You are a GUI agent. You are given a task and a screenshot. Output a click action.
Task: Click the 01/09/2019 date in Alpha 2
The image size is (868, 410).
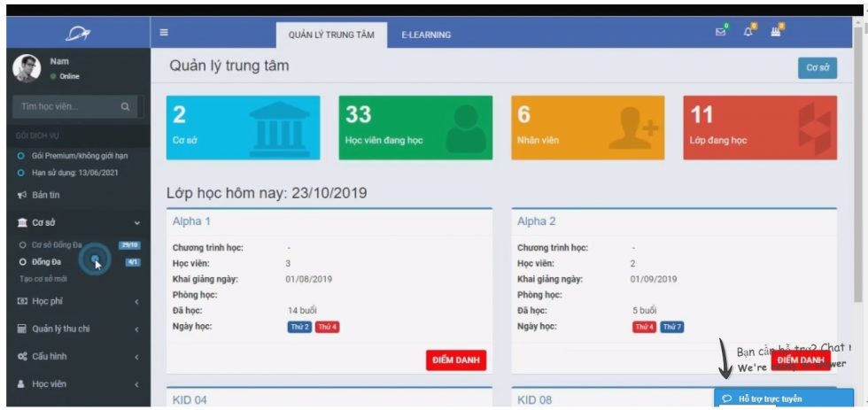click(654, 279)
